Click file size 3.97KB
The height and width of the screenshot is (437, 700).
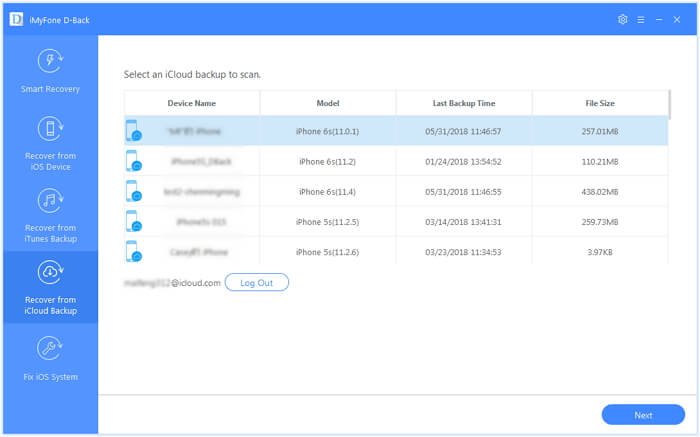[x=600, y=252]
